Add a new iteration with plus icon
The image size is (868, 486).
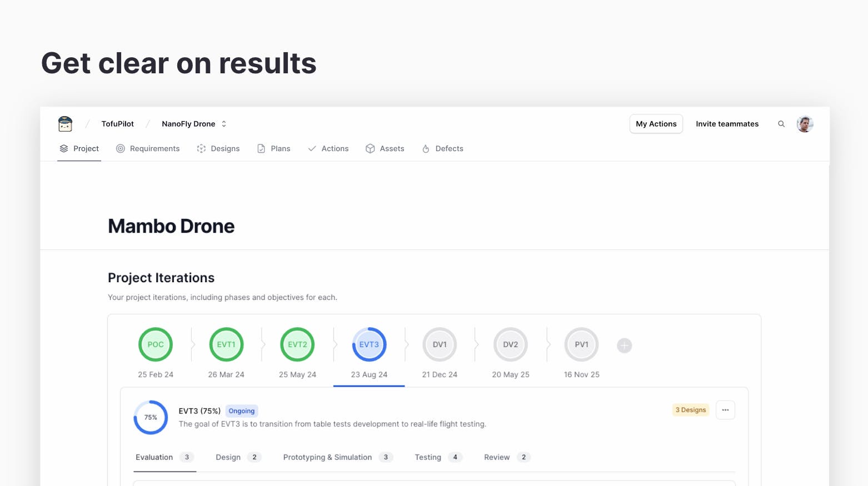tap(625, 345)
